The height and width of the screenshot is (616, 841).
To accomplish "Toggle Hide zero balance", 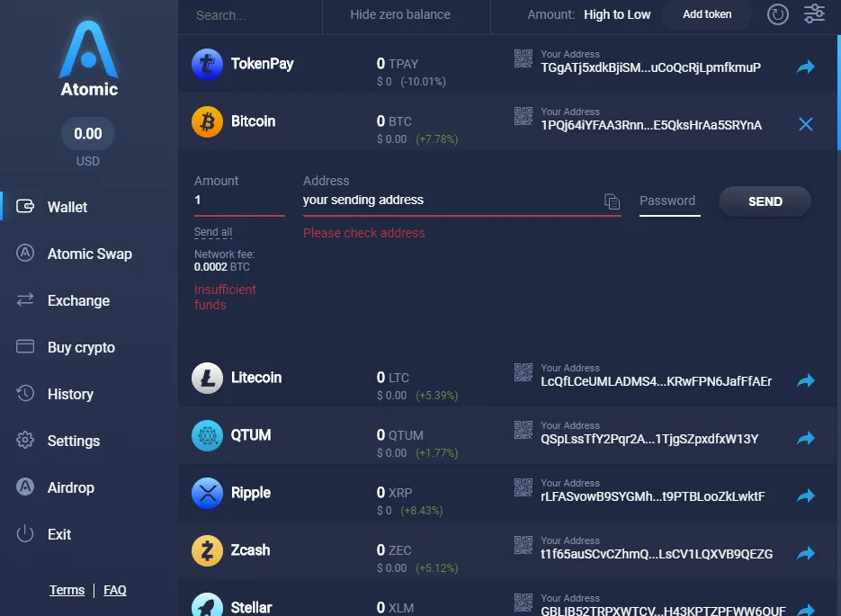I will pyautogui.click(x=400, y=14).
